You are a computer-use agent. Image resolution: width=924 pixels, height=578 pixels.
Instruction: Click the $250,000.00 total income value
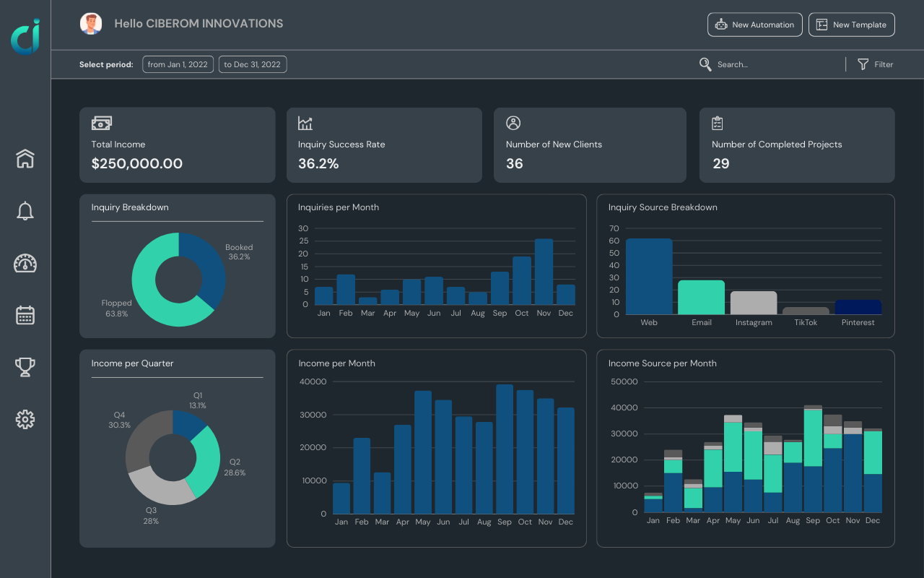tap(137, 164)
